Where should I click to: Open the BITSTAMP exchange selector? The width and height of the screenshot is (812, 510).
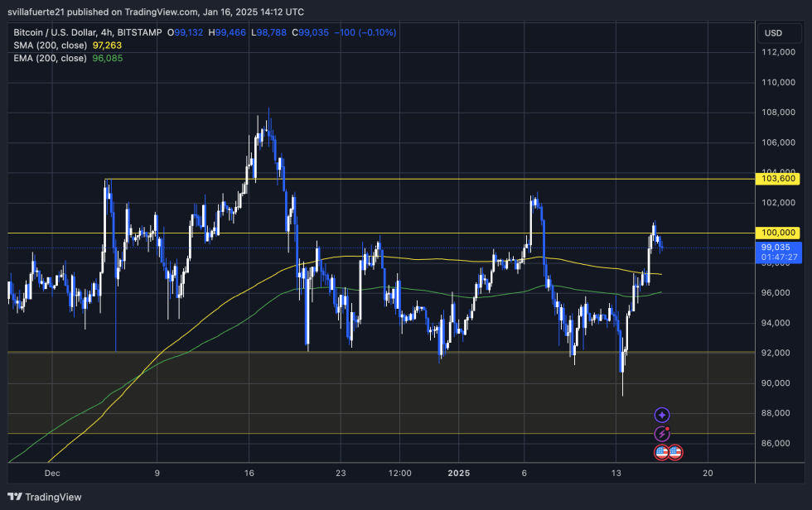point(138,32)
